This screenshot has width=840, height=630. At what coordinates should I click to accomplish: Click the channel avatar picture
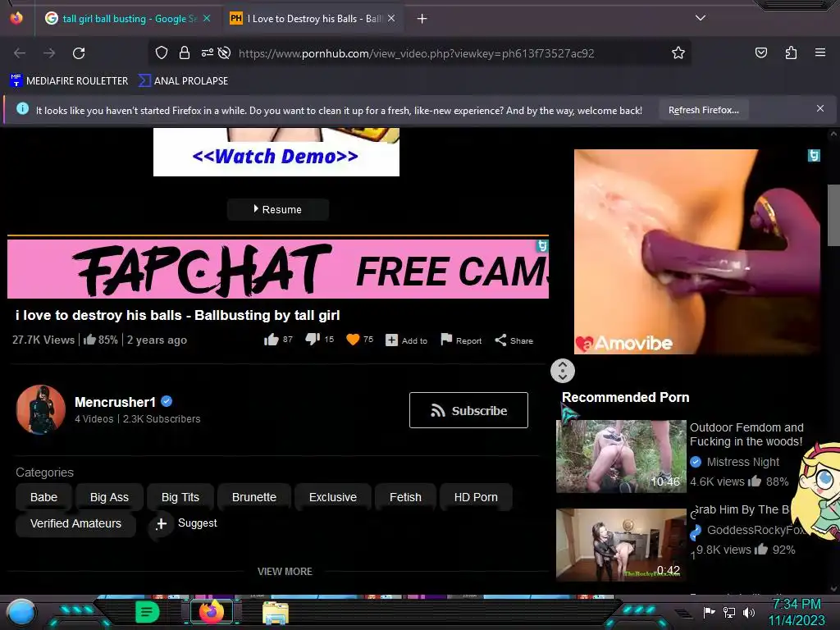coord(41,410)
